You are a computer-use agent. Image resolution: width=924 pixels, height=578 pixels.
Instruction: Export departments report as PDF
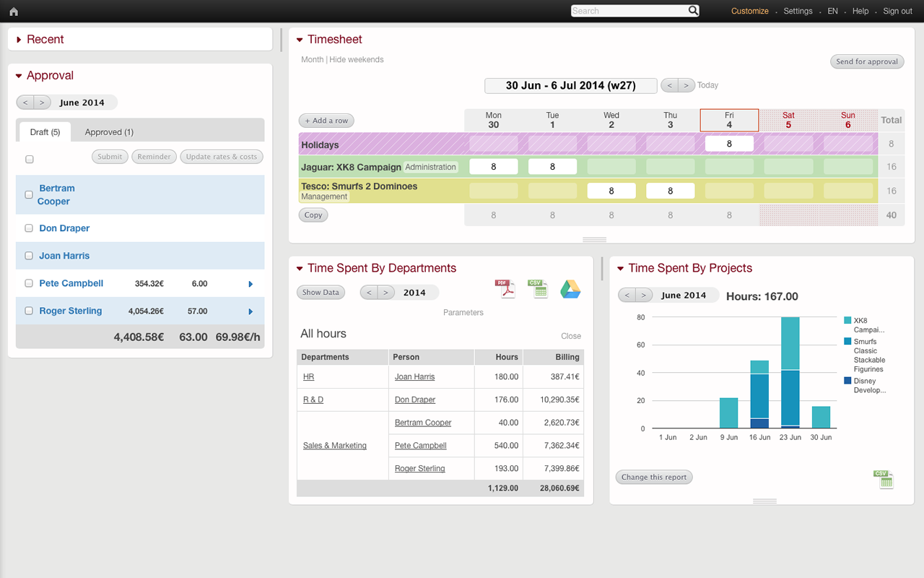[x=505, y=288]
